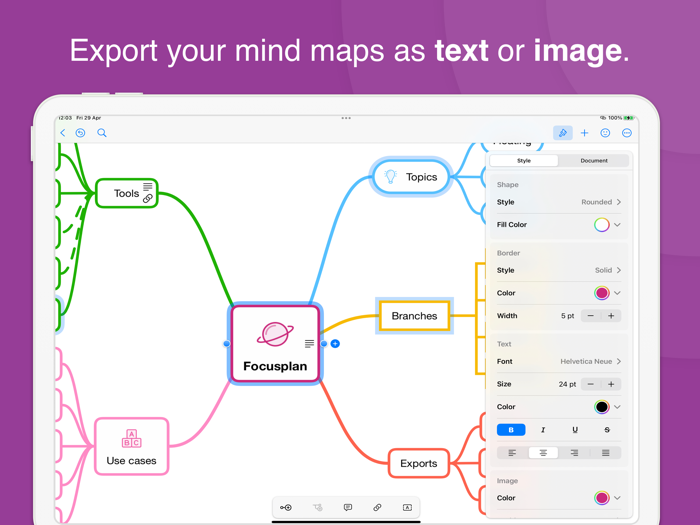Tap the add relation icon in bottom bar
Viewport: 700px width, 525px height.
pos(317,507)
